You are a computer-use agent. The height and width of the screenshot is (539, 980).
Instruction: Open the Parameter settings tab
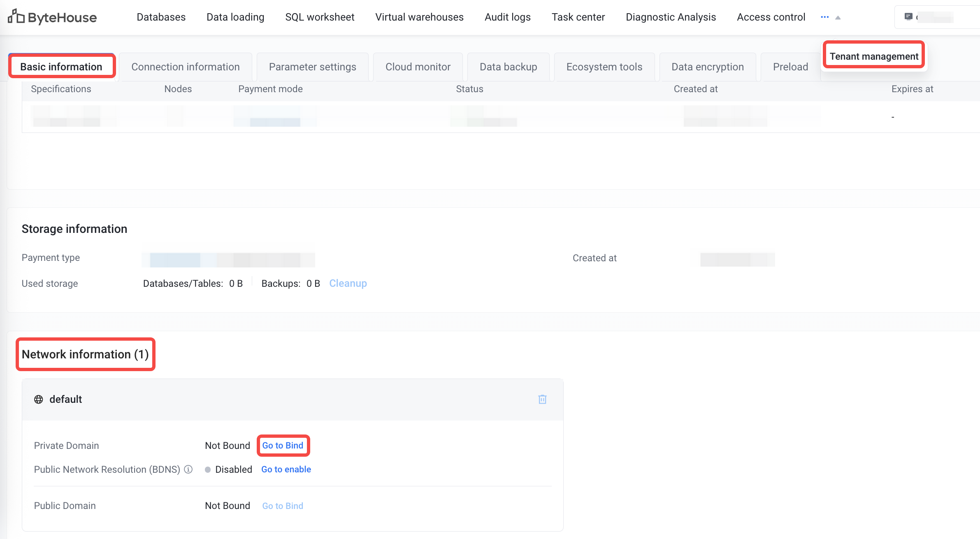pyautogui.click(x=312, y=67)
